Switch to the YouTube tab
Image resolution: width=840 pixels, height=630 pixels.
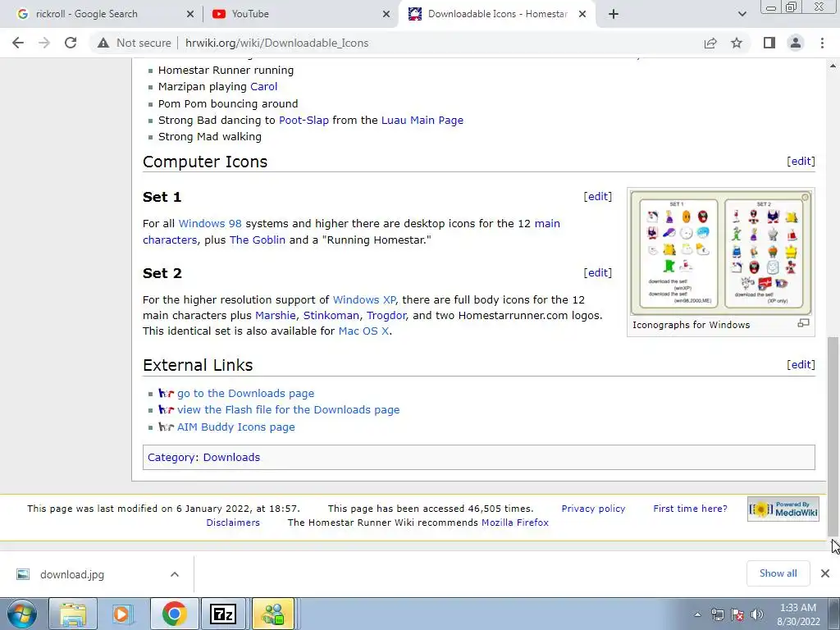300,14
